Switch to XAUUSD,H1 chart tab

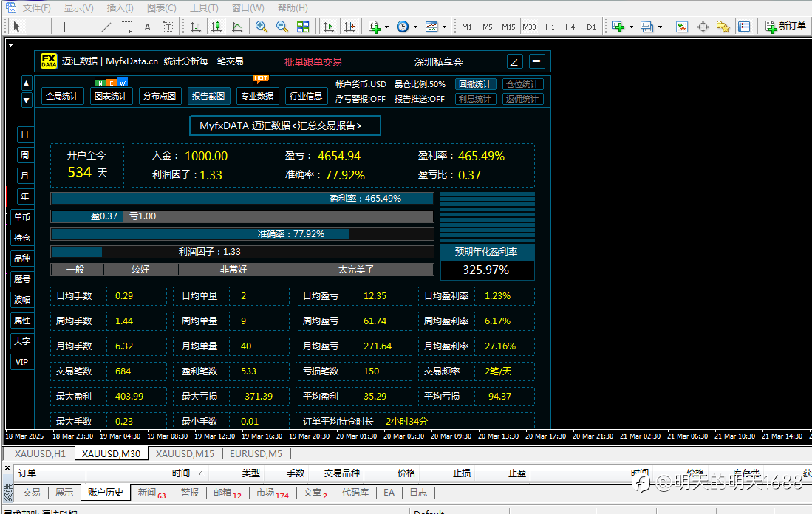pos(40,454)
